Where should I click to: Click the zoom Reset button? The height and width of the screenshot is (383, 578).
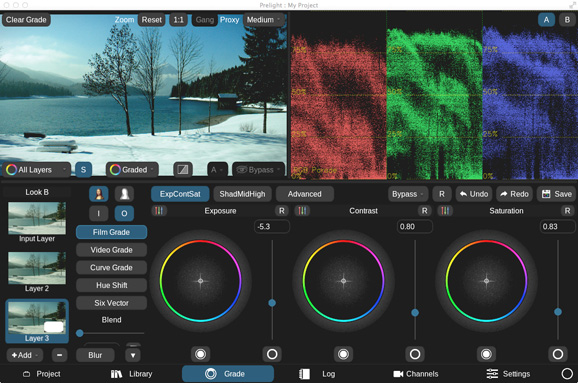152,20
